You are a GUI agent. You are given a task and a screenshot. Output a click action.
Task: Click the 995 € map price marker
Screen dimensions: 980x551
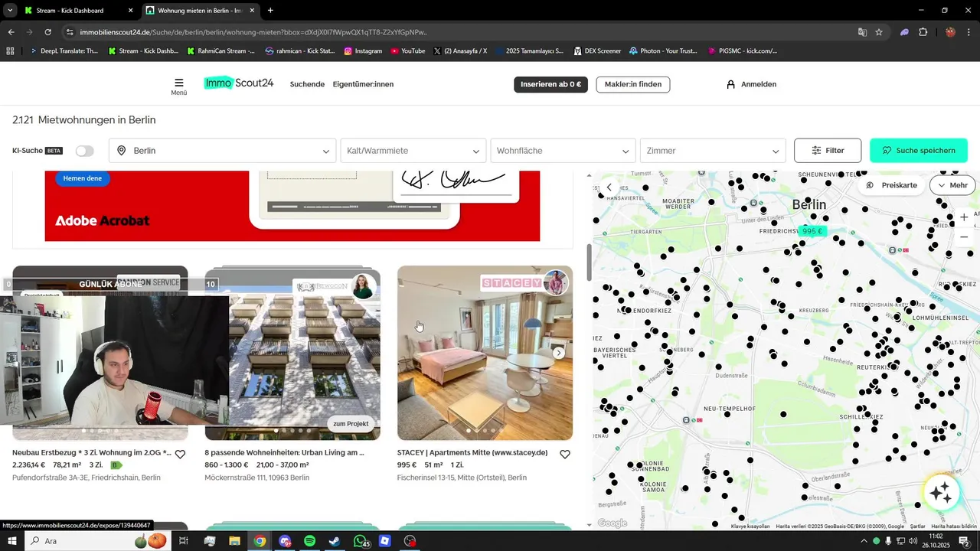point(812,231)
